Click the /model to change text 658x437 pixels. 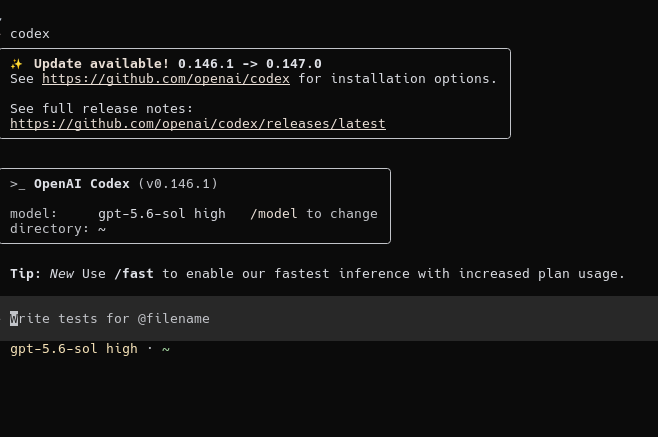click(x=313, y=214)
